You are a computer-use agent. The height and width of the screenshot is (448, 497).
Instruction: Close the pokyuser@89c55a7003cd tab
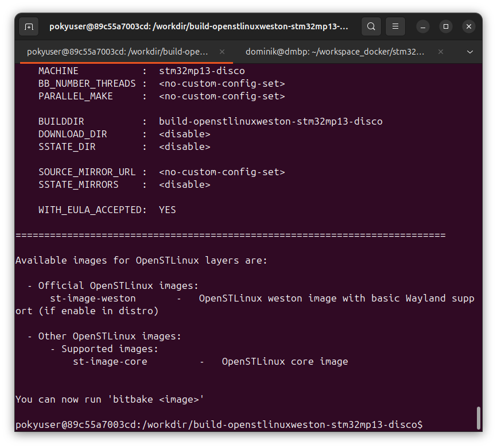click(x=222, y=52)
